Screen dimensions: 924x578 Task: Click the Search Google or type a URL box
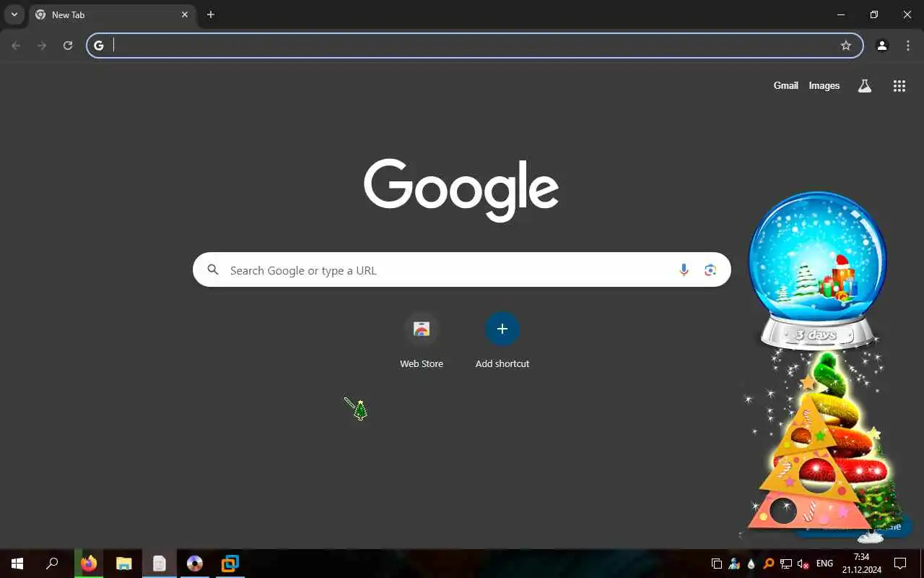click(462, 269)
